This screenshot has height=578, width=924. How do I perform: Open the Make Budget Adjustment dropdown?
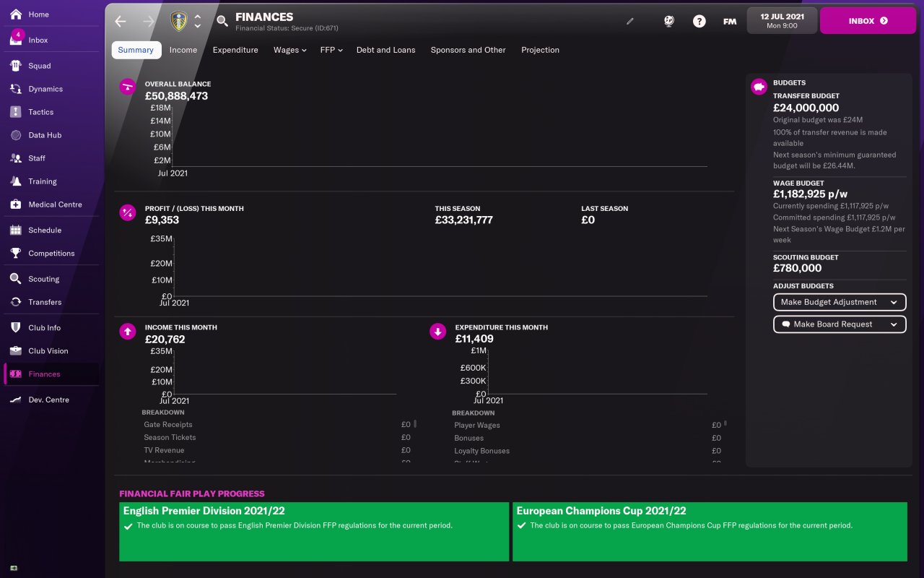pos(840,302)
